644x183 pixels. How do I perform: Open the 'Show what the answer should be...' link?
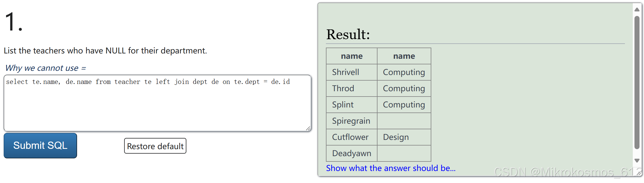pos(391,168)
